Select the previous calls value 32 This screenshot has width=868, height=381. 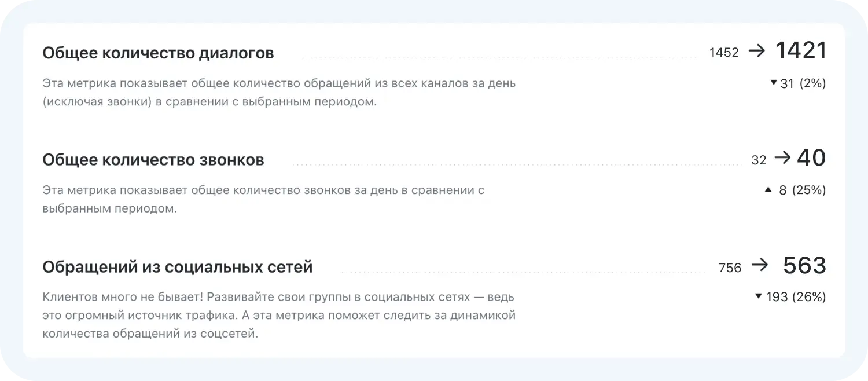(x=759, y=160)
